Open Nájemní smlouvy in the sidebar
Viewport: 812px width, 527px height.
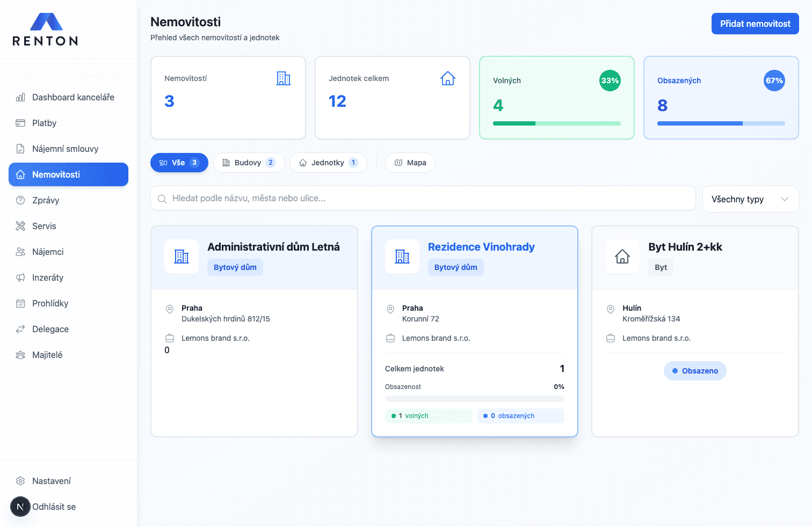coord(65,149)
